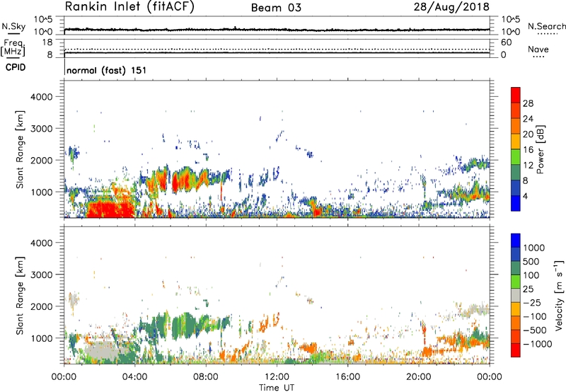Click the 'N.Search' legend label
The height and width of the screenshot is (392, 566).
tap(546, 26)
